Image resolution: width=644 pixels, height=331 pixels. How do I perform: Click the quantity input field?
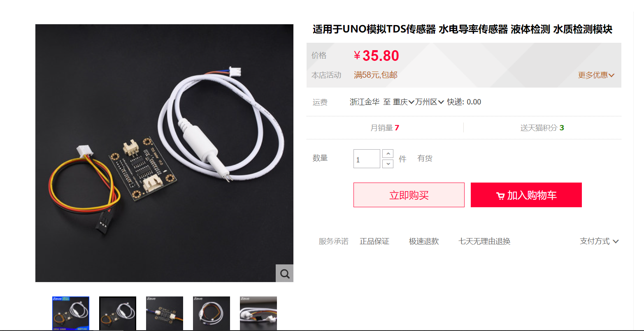tap(367, 159)
